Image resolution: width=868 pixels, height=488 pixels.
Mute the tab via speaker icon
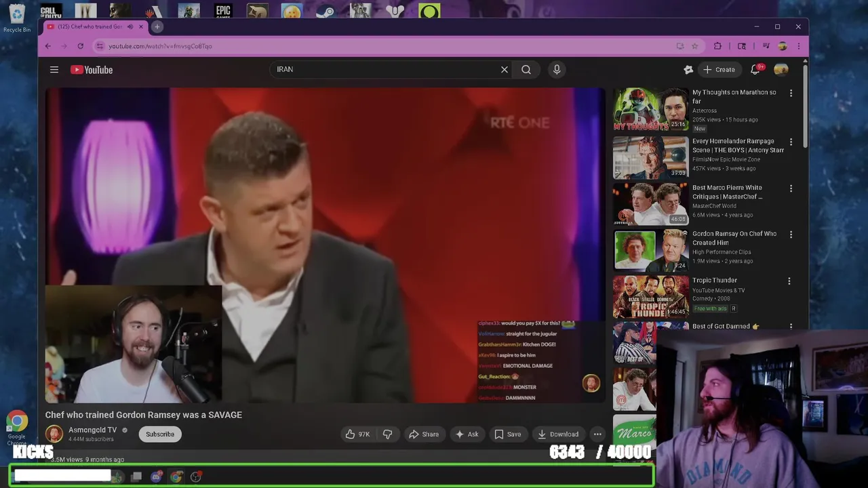130,26
